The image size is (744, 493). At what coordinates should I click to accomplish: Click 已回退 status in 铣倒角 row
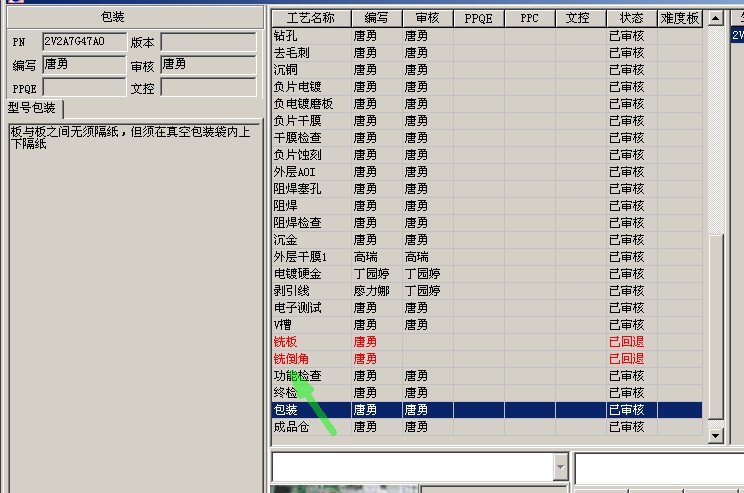pyautogui.click(x=627, y=359)
